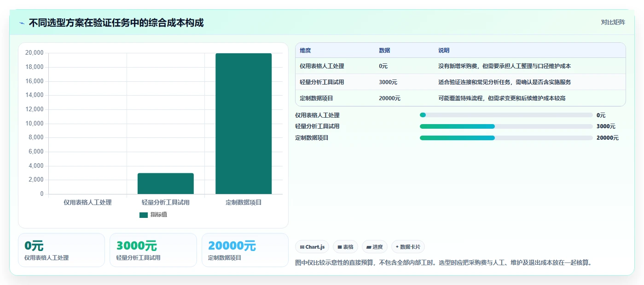Click the 维度 column header
This screenshot has height=285, width=644.
305,51
